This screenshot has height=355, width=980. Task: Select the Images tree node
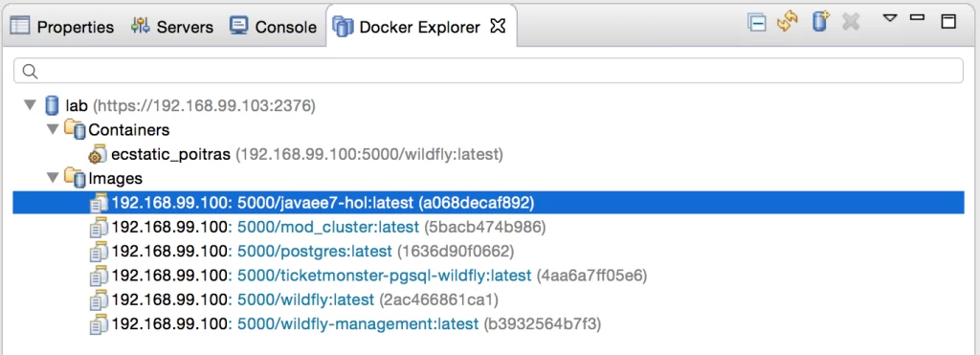[116, 179]
